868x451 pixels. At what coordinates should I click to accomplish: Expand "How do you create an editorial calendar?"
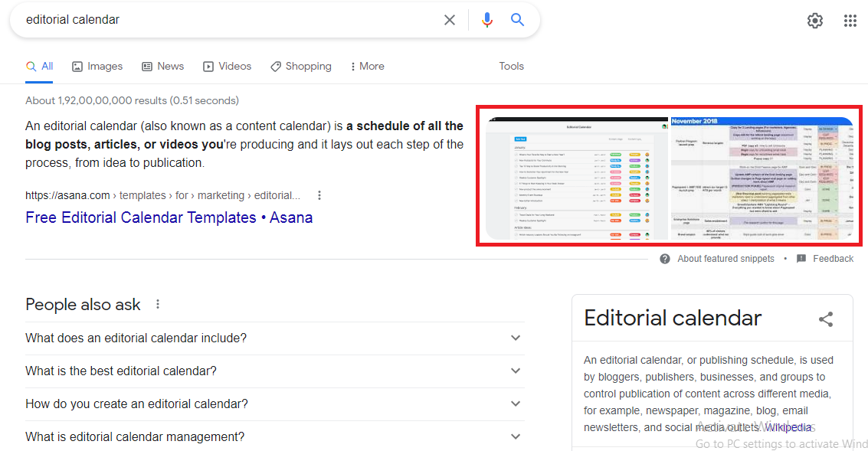click(274, 404)
